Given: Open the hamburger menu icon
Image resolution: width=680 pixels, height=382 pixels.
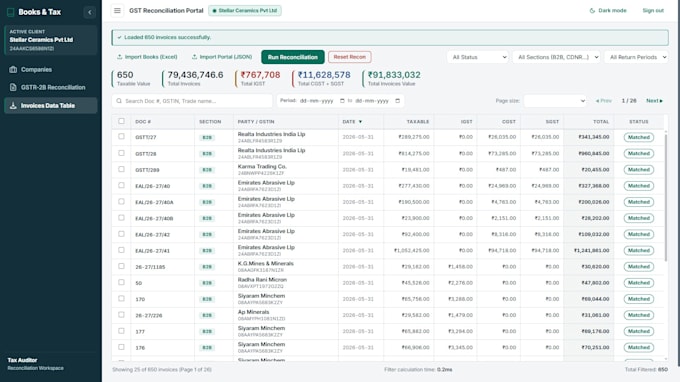Looking at the screenshot, I should tap(117, 10).
